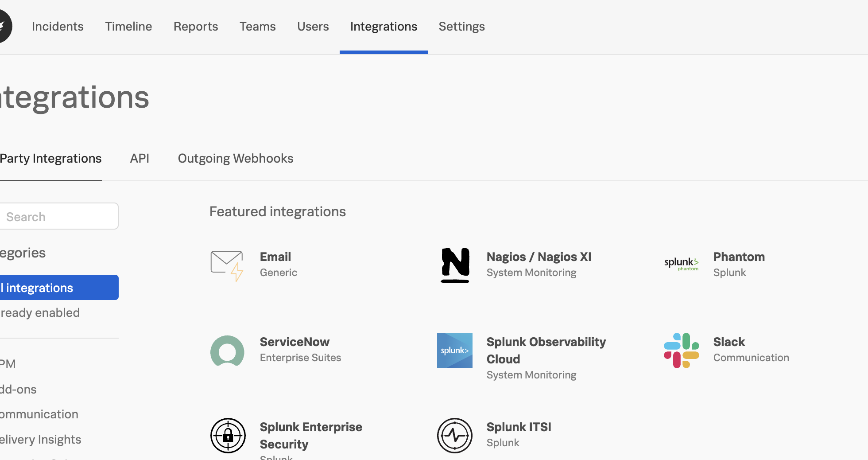868x460 pixels.
Task: Click the Search integrations field
Action: pyautogui.click(x=59, y=216)
